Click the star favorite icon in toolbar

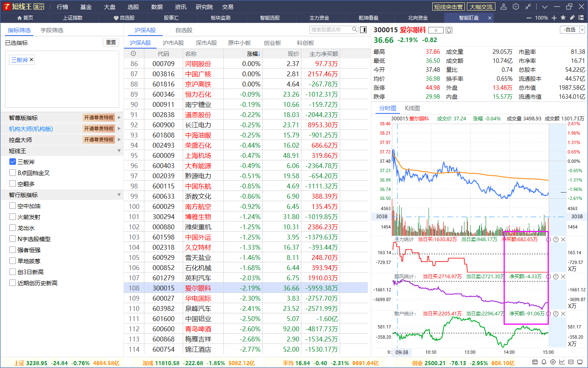563,18
